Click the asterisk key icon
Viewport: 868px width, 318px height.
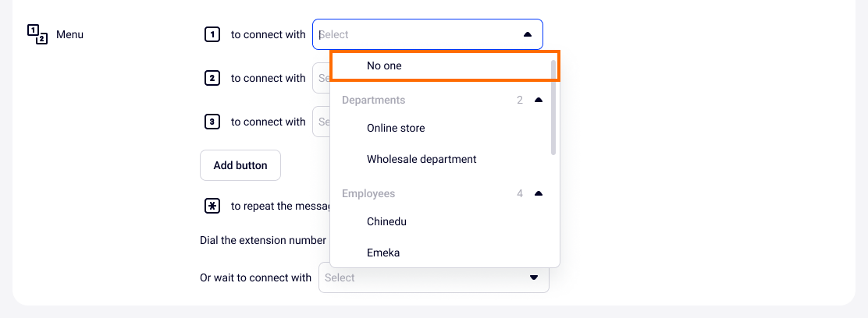[212, 206]
